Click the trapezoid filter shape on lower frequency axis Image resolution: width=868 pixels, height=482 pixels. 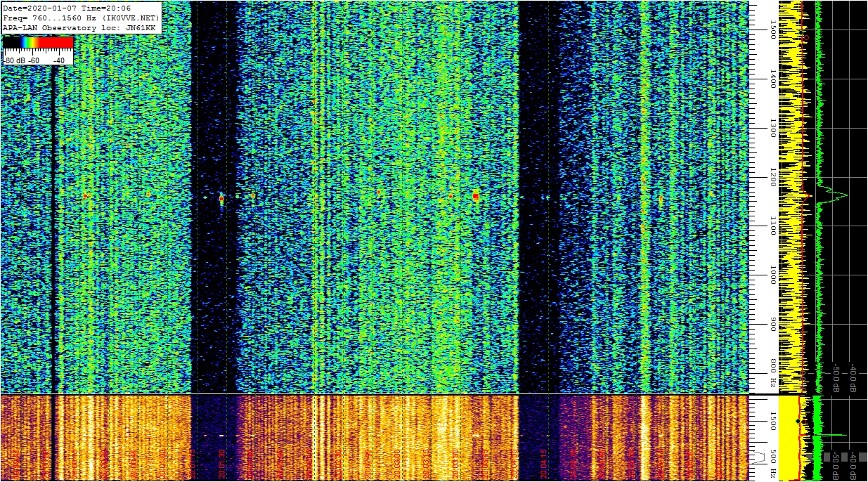pos(760,457)
